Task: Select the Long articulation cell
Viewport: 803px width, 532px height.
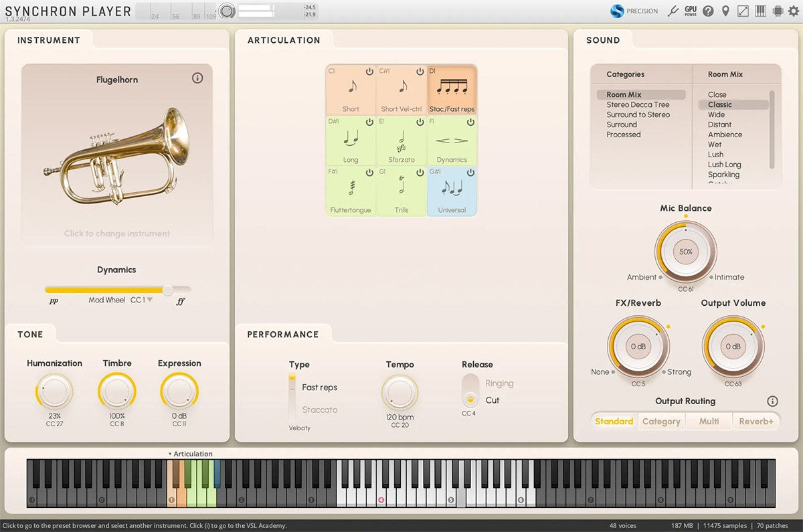Action: point(351,141)
